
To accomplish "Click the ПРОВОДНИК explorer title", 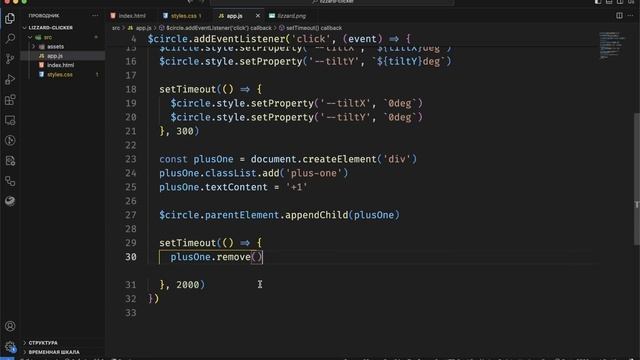I will (x=44, y=16).
